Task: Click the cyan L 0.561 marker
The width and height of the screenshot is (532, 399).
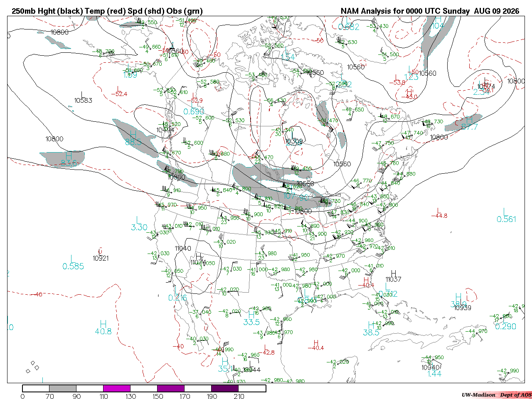Action: 506,215
